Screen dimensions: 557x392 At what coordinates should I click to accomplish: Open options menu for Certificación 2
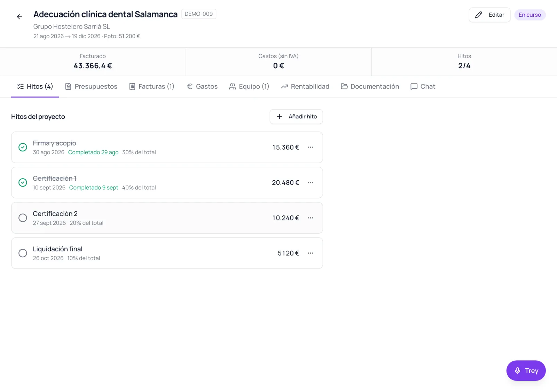click(311, 218)
